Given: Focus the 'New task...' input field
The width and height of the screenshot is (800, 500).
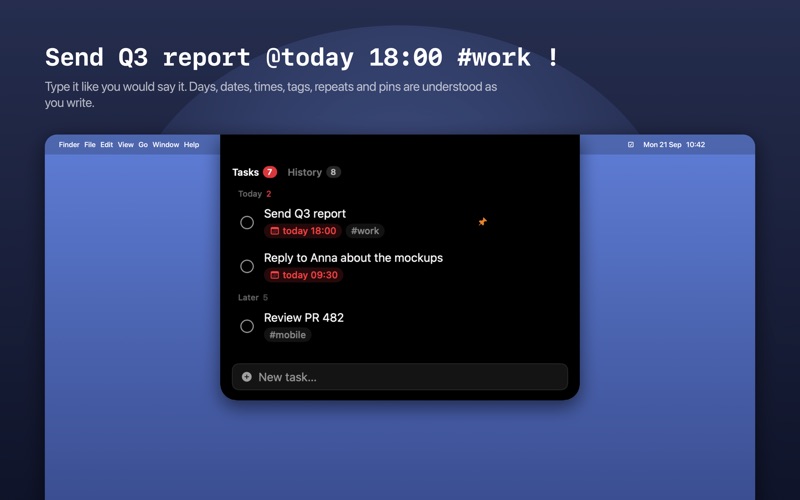Looking at the screenshot, I should 399,377.
